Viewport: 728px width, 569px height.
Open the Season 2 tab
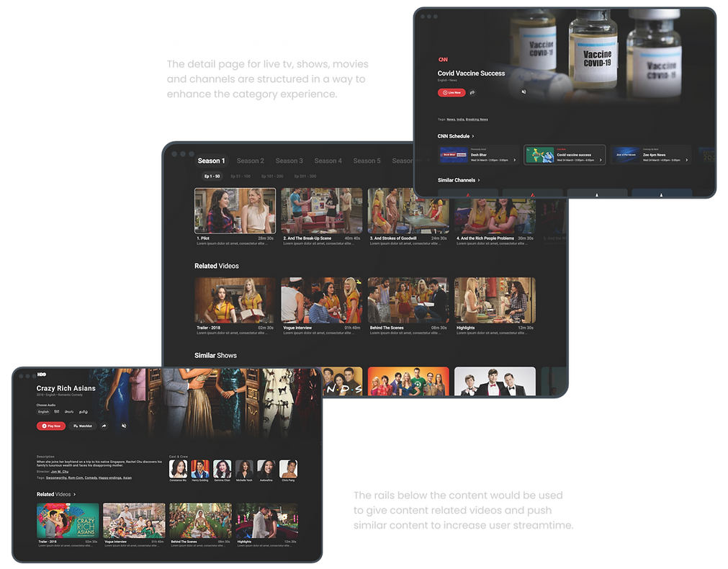pos(251,161)
